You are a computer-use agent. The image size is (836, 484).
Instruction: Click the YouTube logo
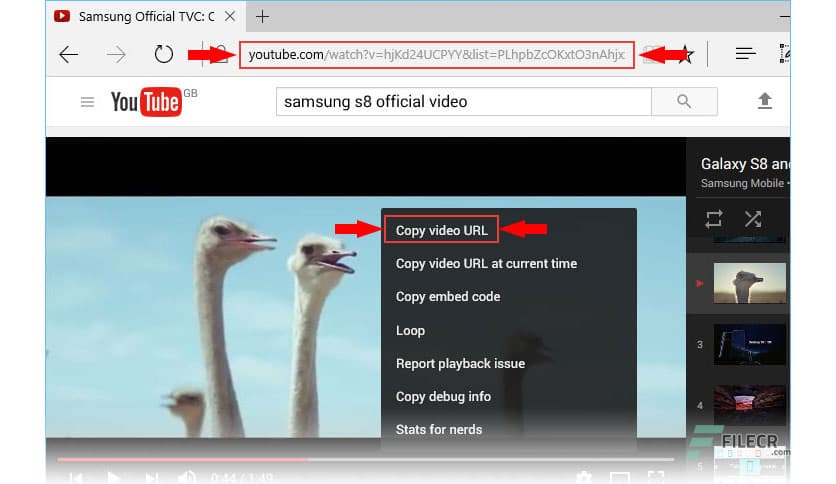coord(146,102)
